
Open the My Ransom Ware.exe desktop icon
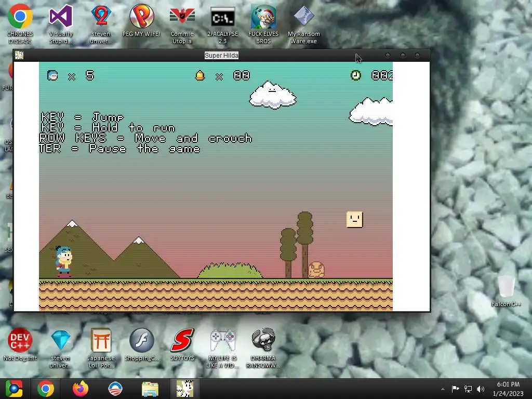point(303,24)
